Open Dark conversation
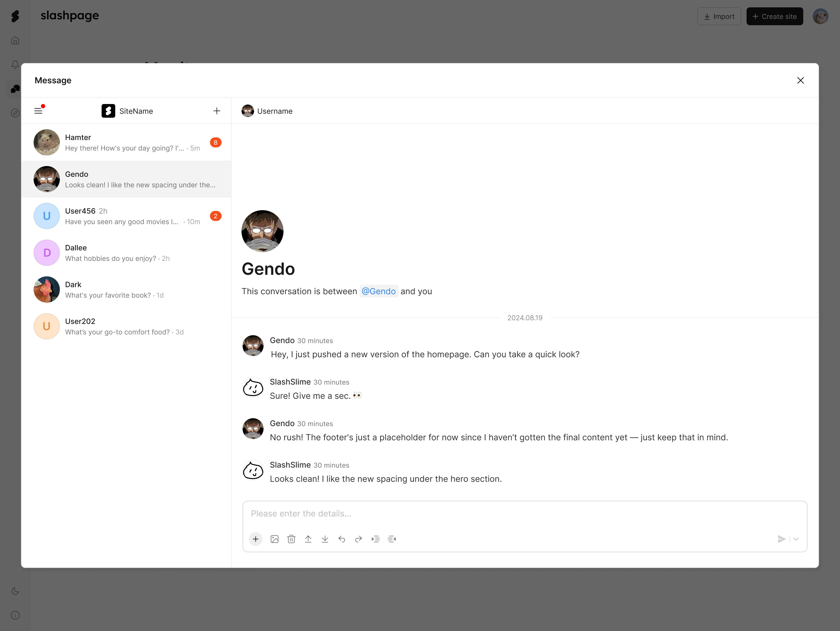Viewport: 840px width, 631px height. (126, 290)
